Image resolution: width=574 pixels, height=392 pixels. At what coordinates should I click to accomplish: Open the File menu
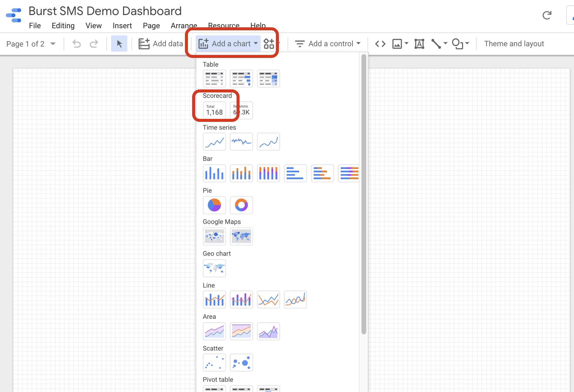click(35, 26)
